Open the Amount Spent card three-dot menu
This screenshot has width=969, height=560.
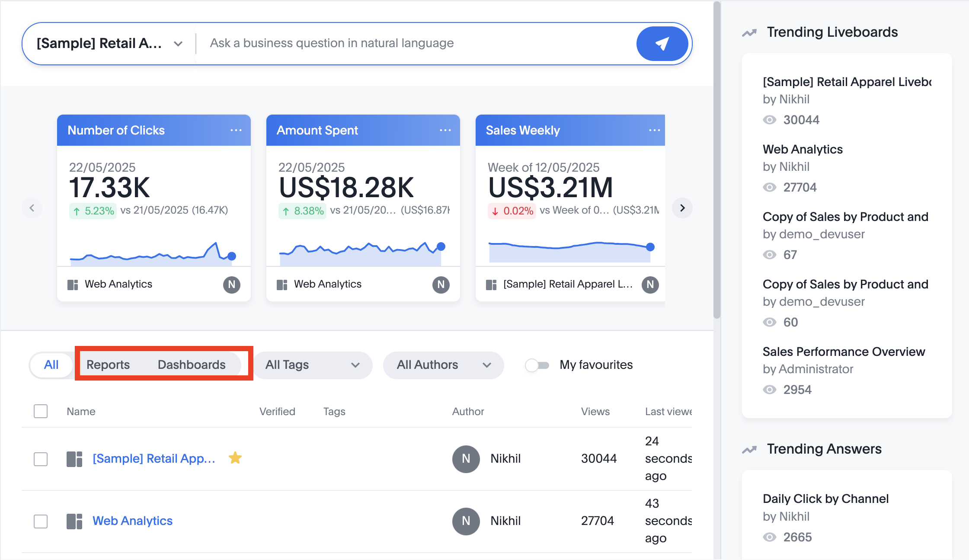click(445, 130)
